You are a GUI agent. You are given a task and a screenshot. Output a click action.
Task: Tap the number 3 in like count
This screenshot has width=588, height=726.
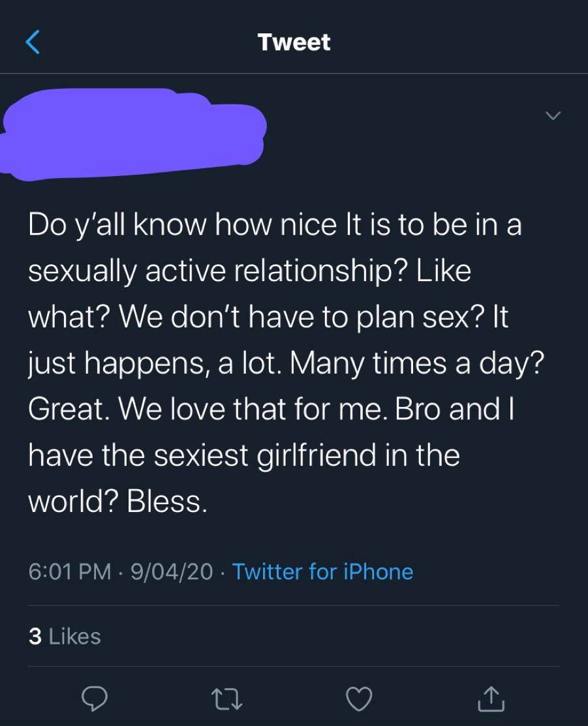click(x=35, y=636)
